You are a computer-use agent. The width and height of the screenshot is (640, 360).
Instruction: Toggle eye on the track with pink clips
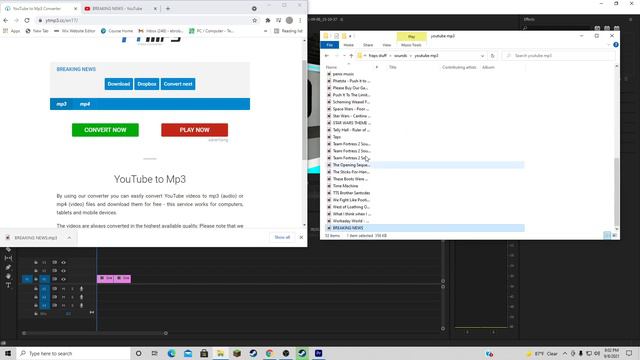point(63,279)
